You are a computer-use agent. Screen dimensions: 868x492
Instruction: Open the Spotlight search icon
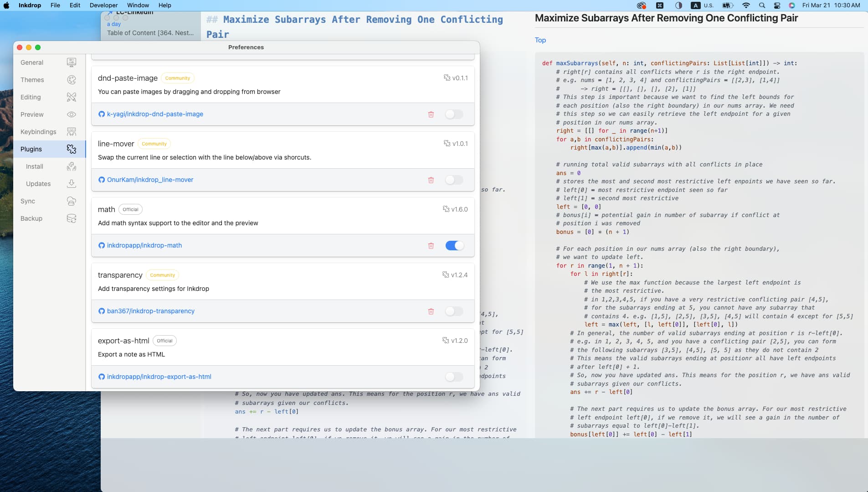click(x=762, y=5)
